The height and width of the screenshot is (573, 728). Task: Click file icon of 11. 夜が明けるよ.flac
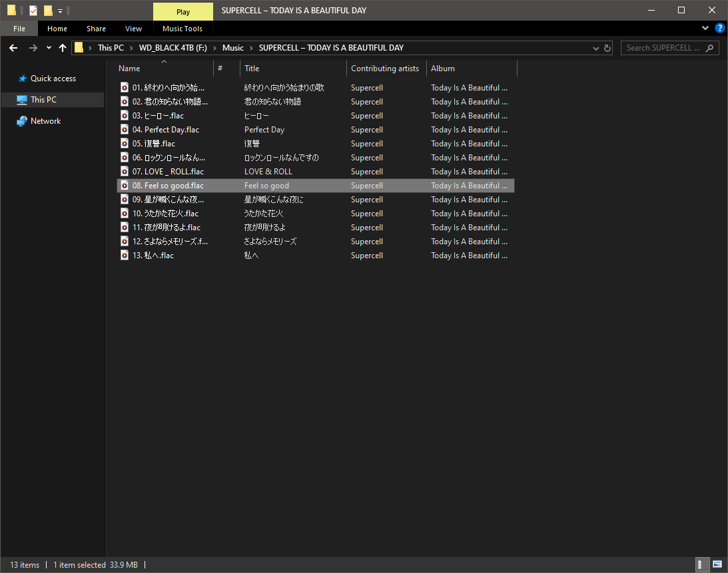pyautogui.click(x=125, y=227)
